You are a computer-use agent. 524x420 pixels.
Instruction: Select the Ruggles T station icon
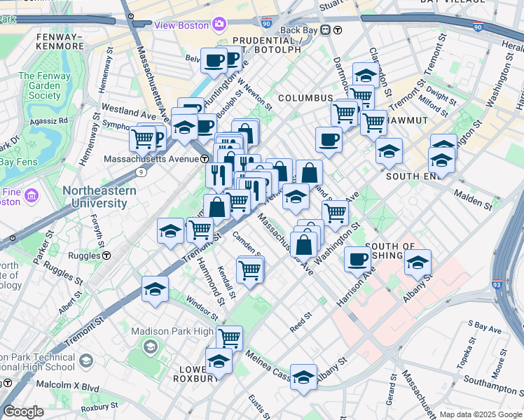(x=106, y=255)
